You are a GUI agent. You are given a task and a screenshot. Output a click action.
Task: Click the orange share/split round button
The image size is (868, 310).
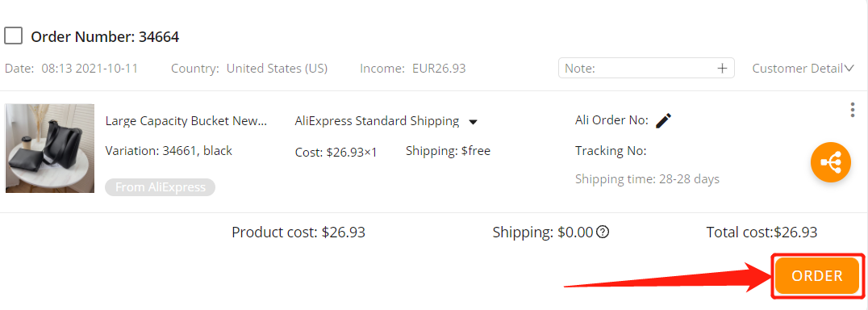point(830,161)
